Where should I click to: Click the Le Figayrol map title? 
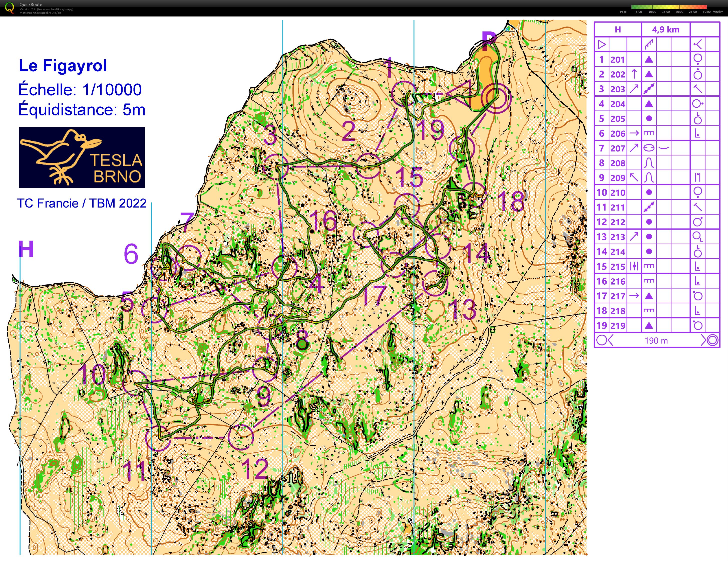pos(63,66)
